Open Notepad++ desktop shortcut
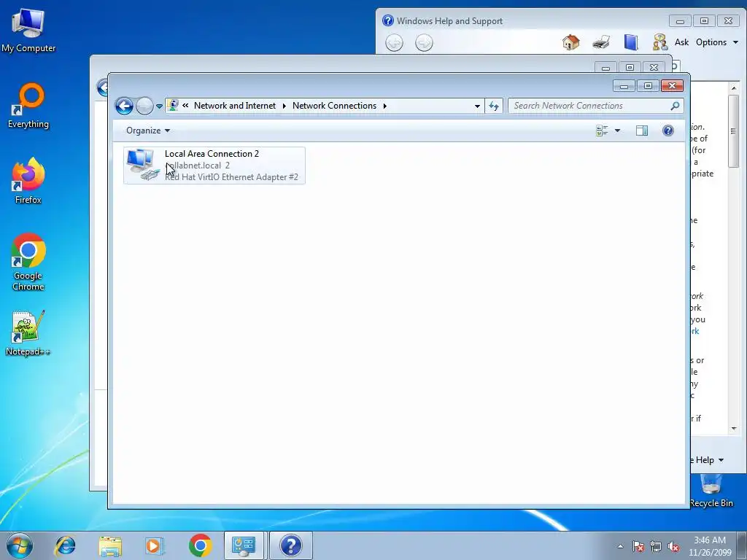Screen dimensions: 747x560 [28, 333]
